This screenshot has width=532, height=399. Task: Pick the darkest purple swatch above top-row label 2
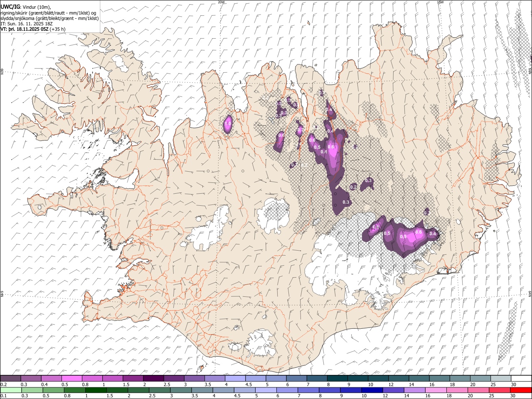tap(153, 378)
